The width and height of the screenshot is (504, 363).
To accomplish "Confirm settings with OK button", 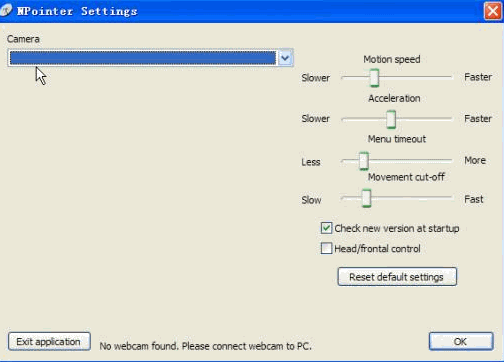I will tap(461, 341).
